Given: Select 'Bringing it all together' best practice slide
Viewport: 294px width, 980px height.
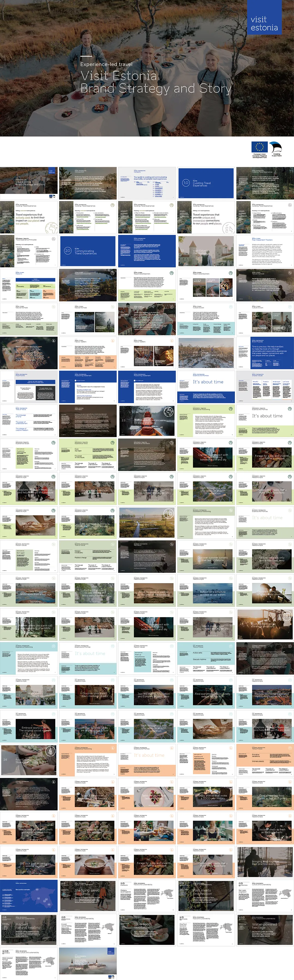Looking at the screenshot, I should click(x=265, y=861).
